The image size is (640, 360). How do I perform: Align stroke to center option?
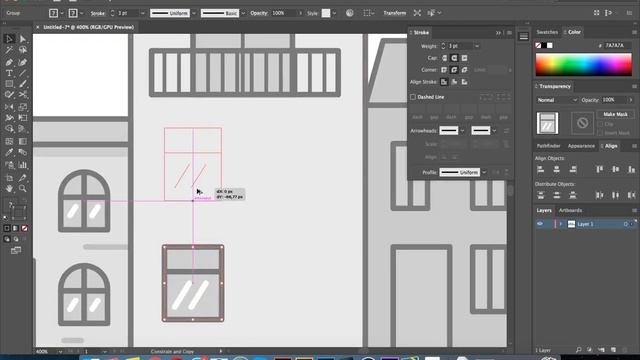(444, 82)
